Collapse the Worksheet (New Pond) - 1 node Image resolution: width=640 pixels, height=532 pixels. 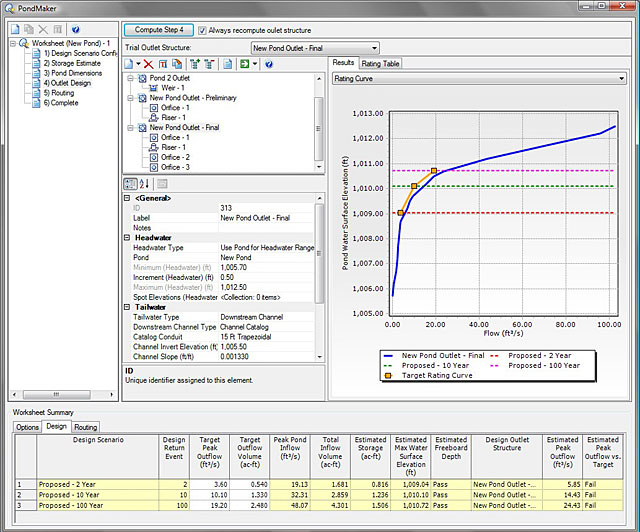tap(13, 43)
